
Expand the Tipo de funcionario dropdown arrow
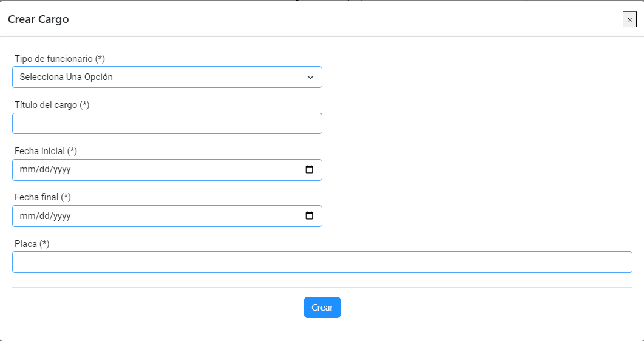pos(311,77)
